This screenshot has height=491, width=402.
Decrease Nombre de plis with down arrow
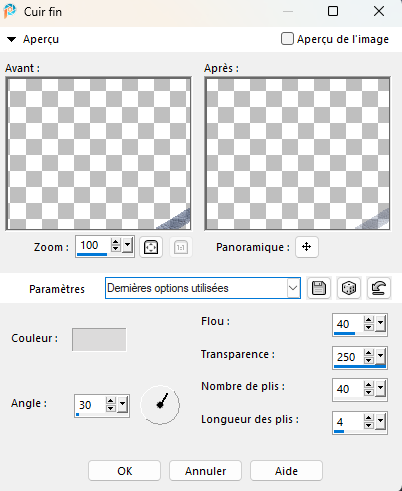coord(368,393)
